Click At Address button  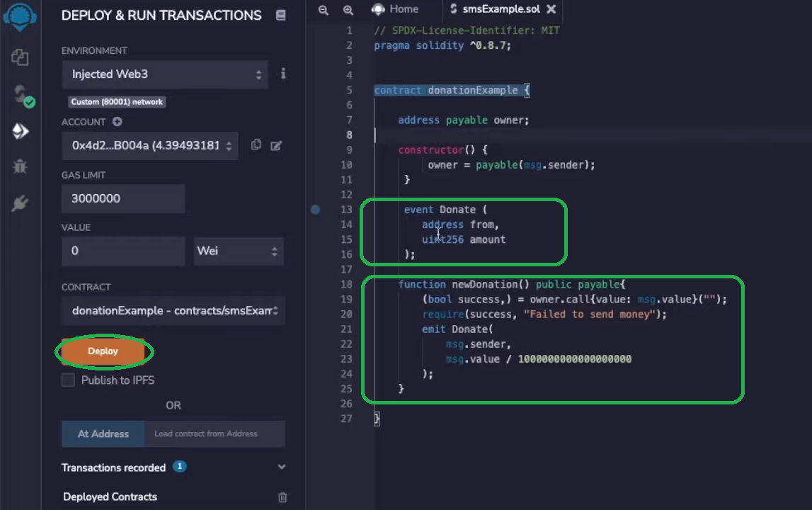(103, 433)
